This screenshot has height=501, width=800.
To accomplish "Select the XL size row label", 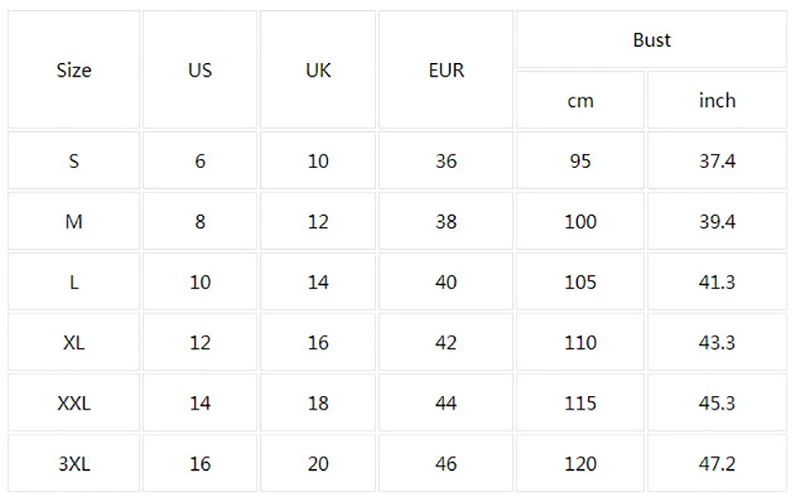I will tap(74, 343).
